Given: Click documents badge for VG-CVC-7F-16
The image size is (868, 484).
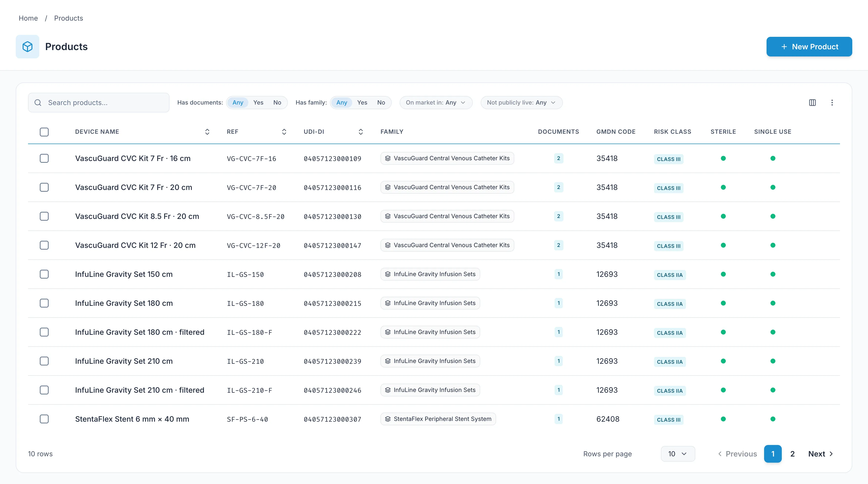Looking at the screenshot, I should tap(558, 158).
